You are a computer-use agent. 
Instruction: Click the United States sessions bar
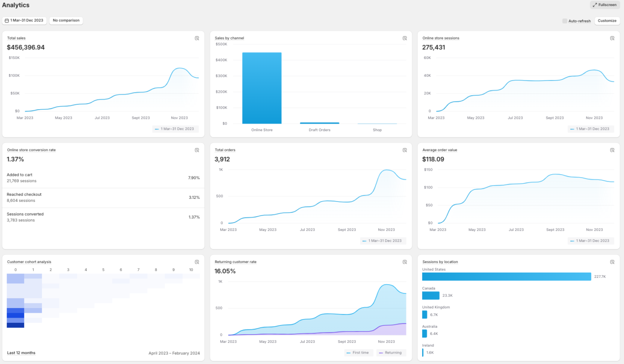click(507, 276)
